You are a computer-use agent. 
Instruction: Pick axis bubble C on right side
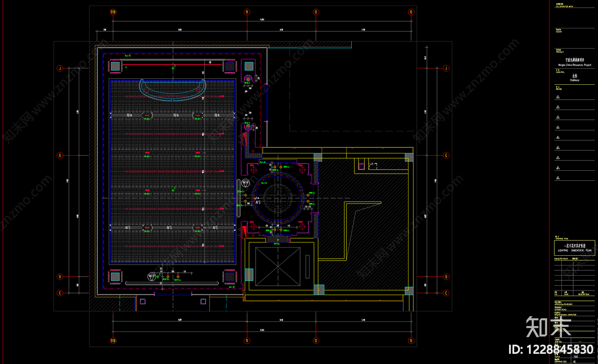click(x=446, y=293)
